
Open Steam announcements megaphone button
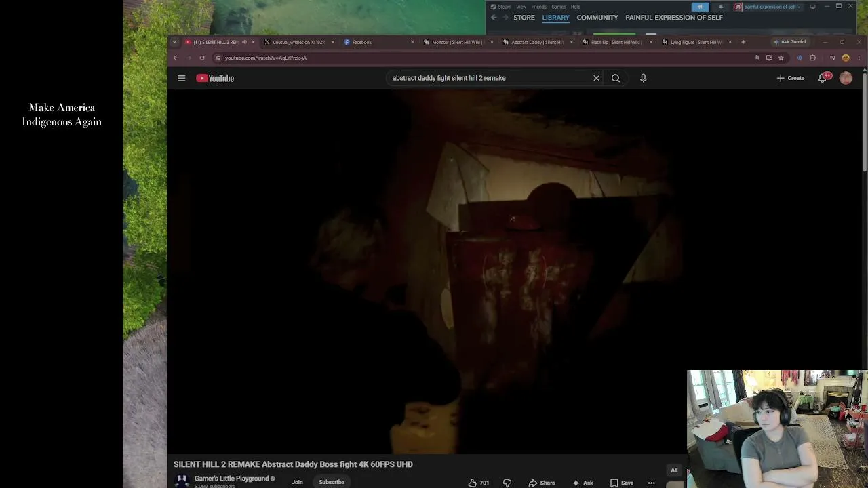[701, 7]
